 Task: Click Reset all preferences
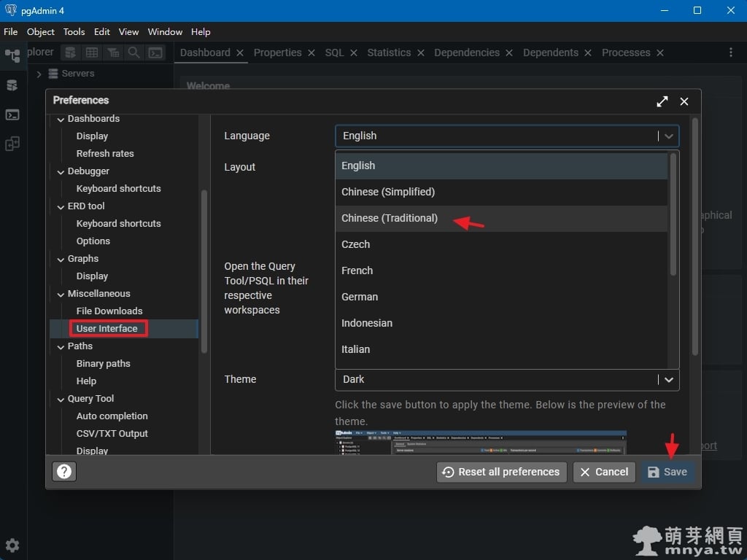coord(501,472)
